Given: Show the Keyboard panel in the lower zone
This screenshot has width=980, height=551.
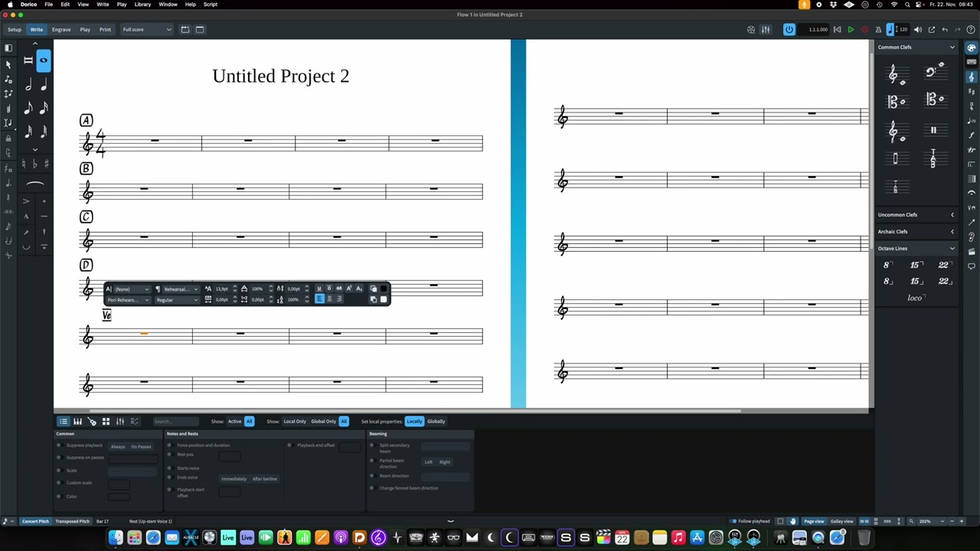Looking at the screenshot, I should [77, 422].
